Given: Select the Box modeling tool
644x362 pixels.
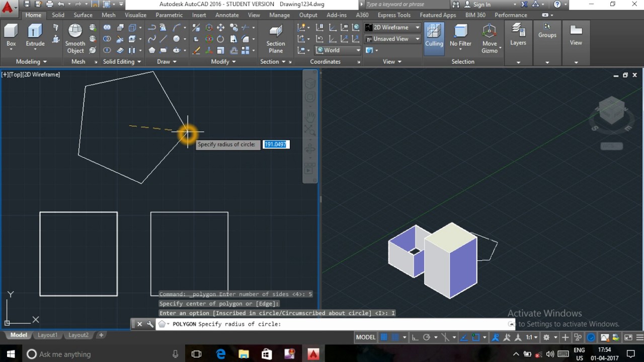Looking at the screenshot, I should tap(11, 35).
